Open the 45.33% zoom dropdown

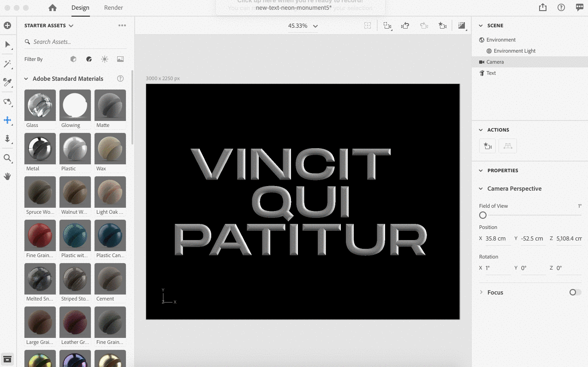tap(303, 26)
